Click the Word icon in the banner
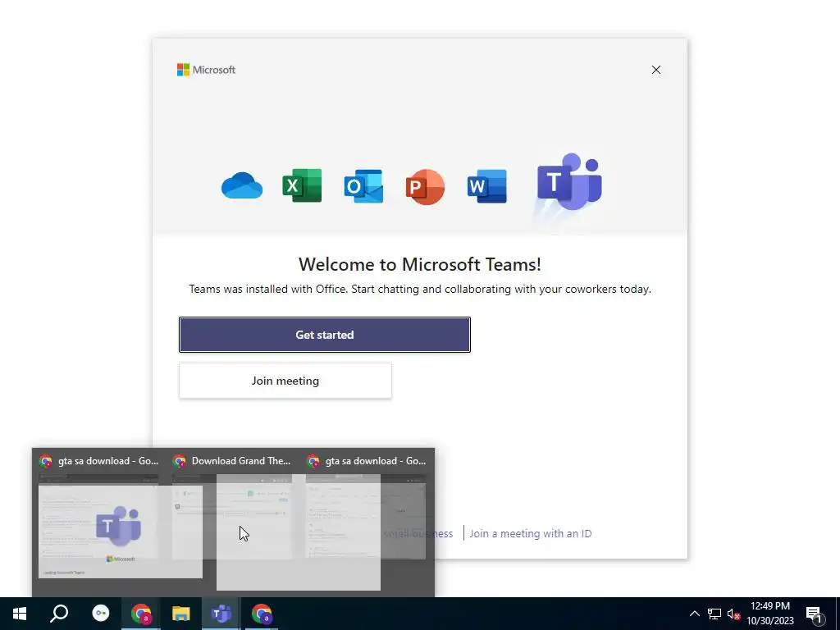 pyautogui.click(x=486, y=186)
